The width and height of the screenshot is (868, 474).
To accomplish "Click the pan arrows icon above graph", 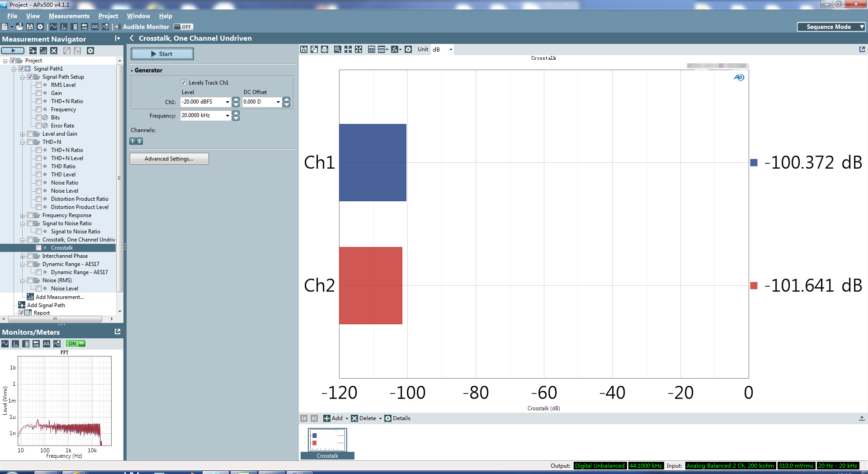I will click(x=348, y=49).
